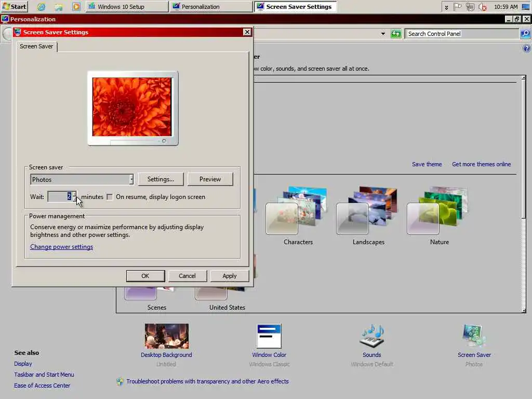Click the Preview button
The width and height of the screenshot is (532, 399).
[x=210, y=179]
